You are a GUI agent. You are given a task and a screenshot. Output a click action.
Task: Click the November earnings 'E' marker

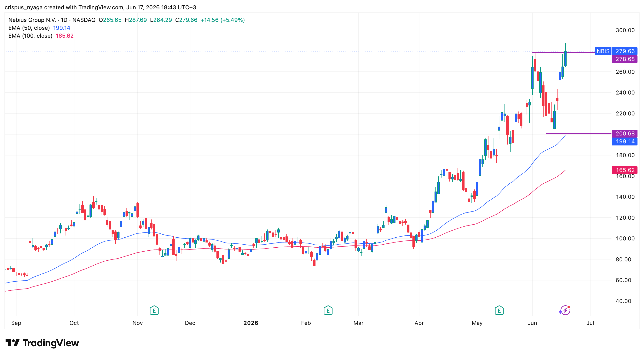pos(154,310)
